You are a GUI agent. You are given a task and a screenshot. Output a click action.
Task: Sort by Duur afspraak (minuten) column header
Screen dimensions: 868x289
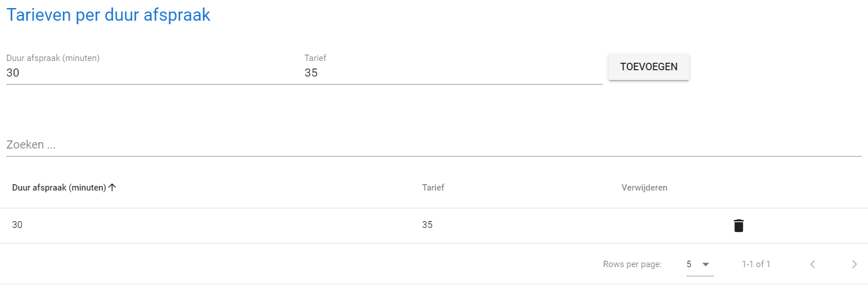coord(59,188)
